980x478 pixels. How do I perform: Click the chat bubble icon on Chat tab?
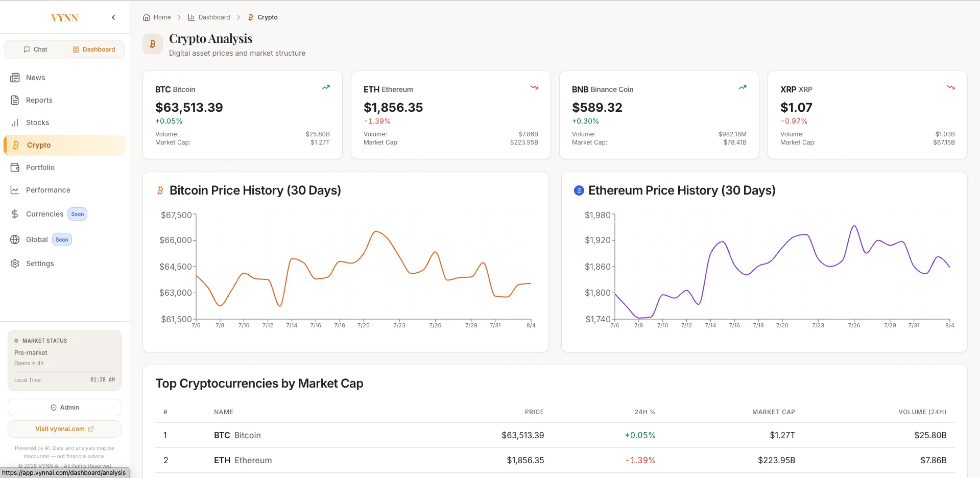pyautogui.click(x=27, y=50)
